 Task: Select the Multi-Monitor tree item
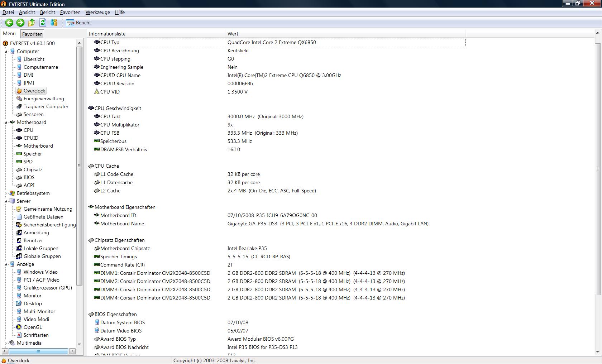tap(39, 311)
